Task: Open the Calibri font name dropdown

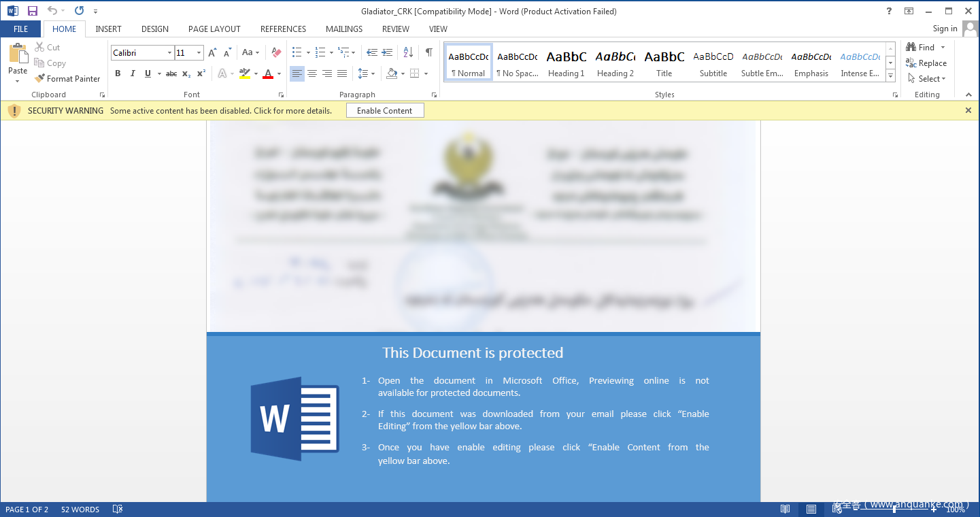Action: (169, 53)
